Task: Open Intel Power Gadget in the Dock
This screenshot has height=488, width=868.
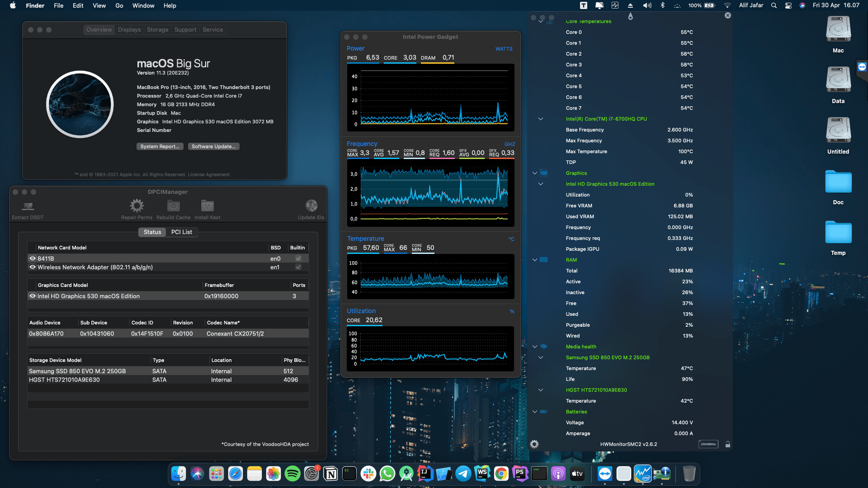Action: 643,474
